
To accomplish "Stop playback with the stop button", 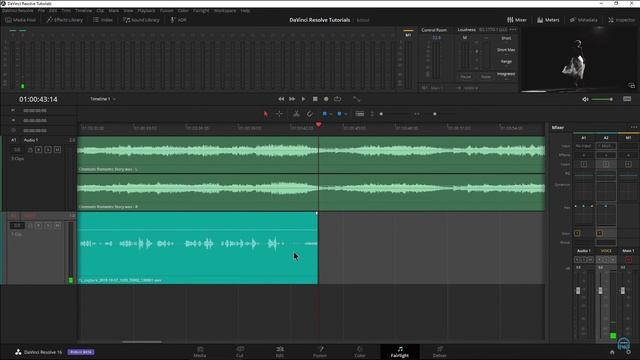I will 315,99.
